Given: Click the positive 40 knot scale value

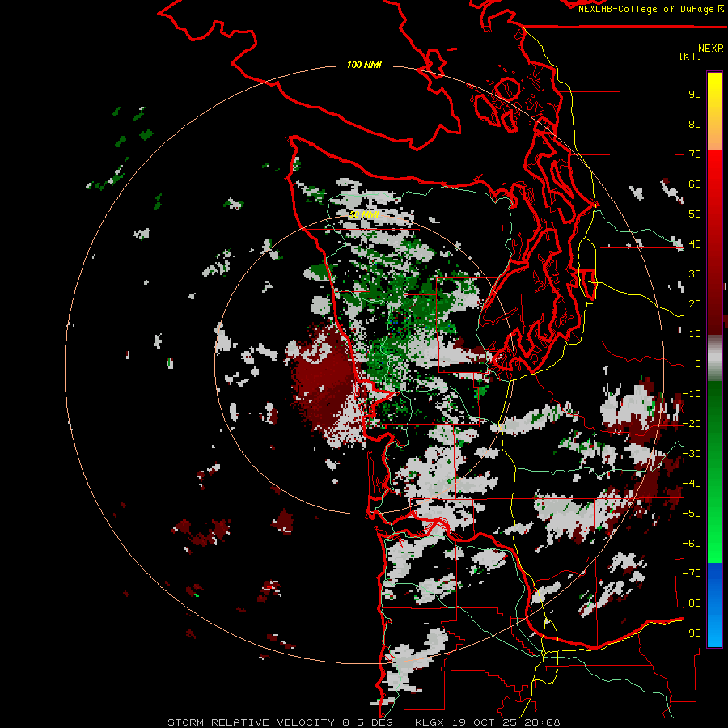Looking at the screenshot, I should click(695, 243).
